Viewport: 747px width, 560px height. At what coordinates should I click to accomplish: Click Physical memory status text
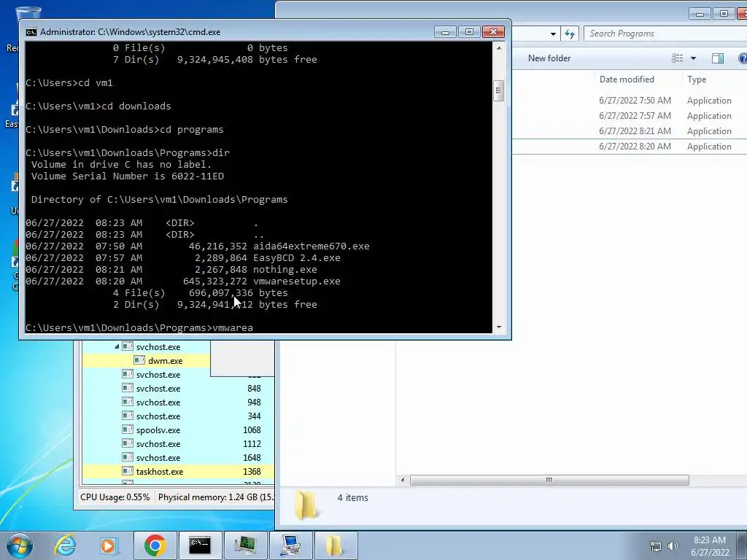(x=216, y=497)
